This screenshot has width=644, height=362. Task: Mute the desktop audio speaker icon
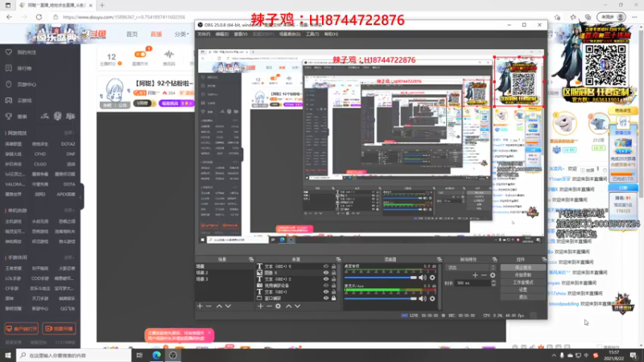pos(423,278)
